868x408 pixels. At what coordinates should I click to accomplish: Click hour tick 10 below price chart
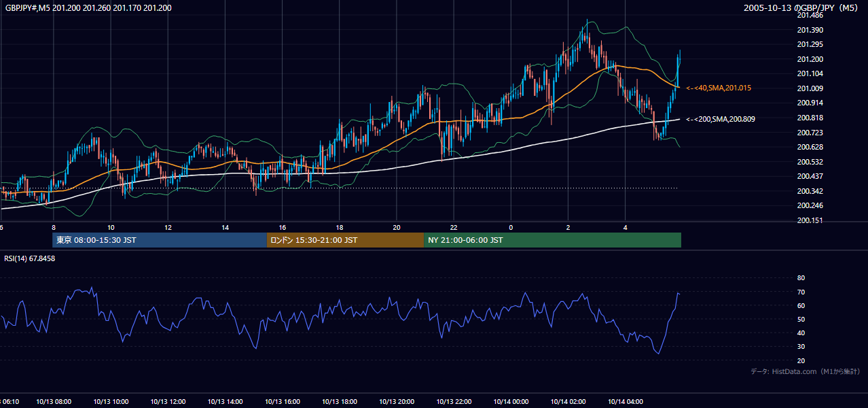(111, 227)
